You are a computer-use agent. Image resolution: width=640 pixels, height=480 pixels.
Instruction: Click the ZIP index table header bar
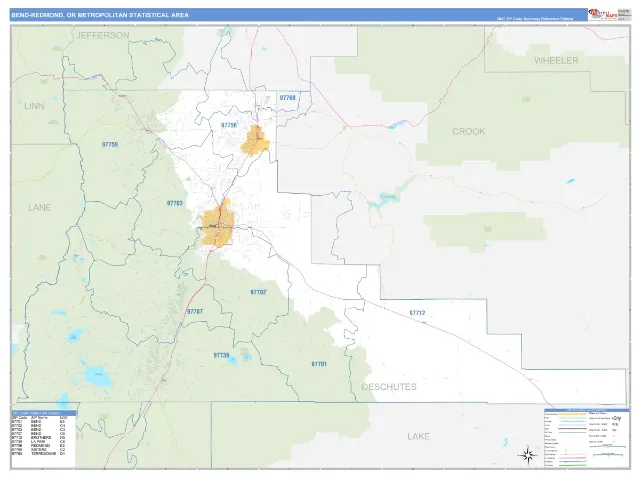click(44, 413)
